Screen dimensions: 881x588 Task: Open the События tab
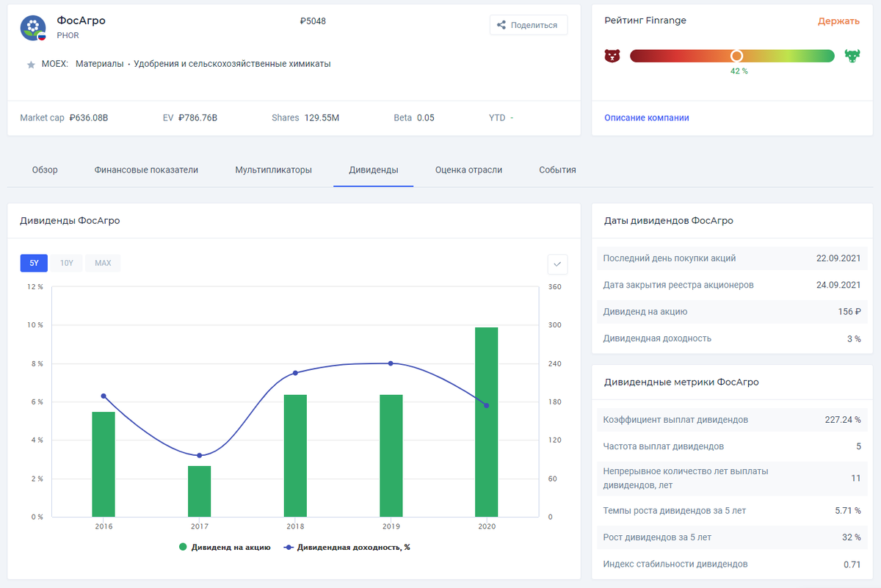coord(557,170)
